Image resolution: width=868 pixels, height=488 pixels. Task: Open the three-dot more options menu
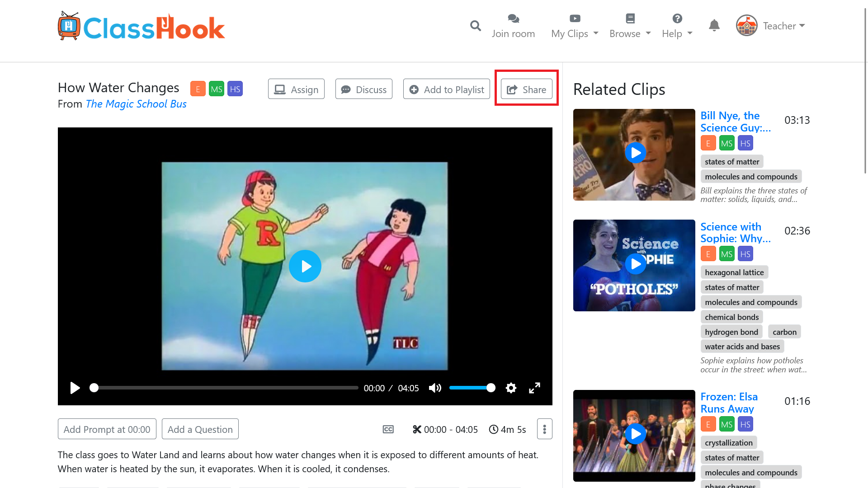pyautogui.click(x=544, y=429)
